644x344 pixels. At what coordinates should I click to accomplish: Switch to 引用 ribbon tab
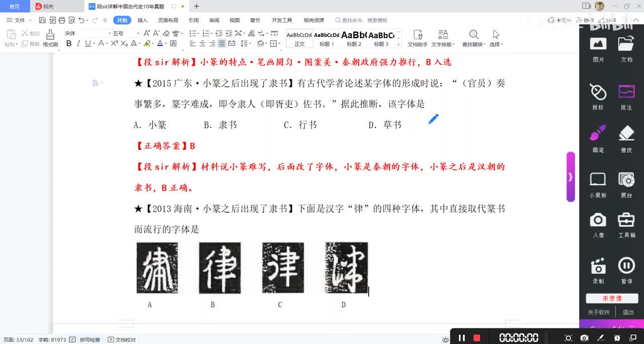[194, 20]
